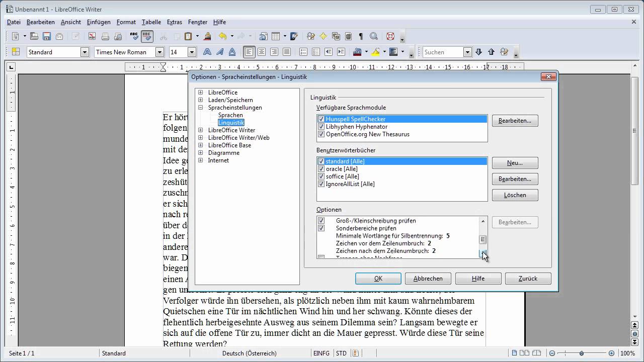Toggle the IgnoreAllList [Alle] checkbox

tap(321, 184)
